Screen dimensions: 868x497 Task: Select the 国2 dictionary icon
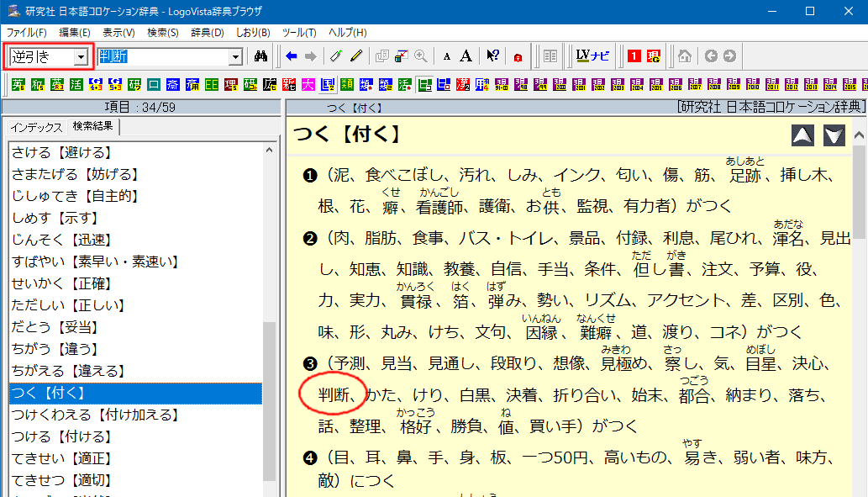point(328,85)
